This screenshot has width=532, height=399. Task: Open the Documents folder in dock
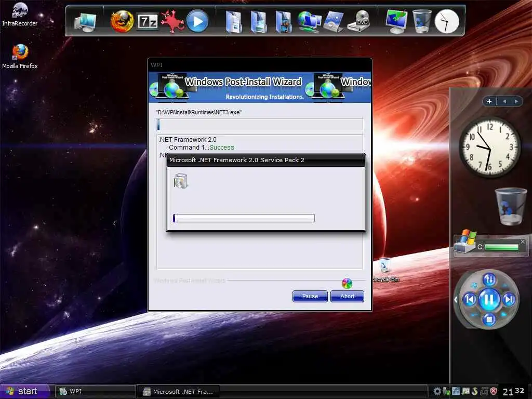click(234, 22)
